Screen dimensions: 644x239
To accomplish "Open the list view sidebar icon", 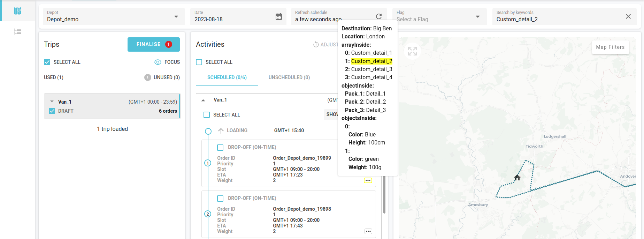I will point(17,32).
